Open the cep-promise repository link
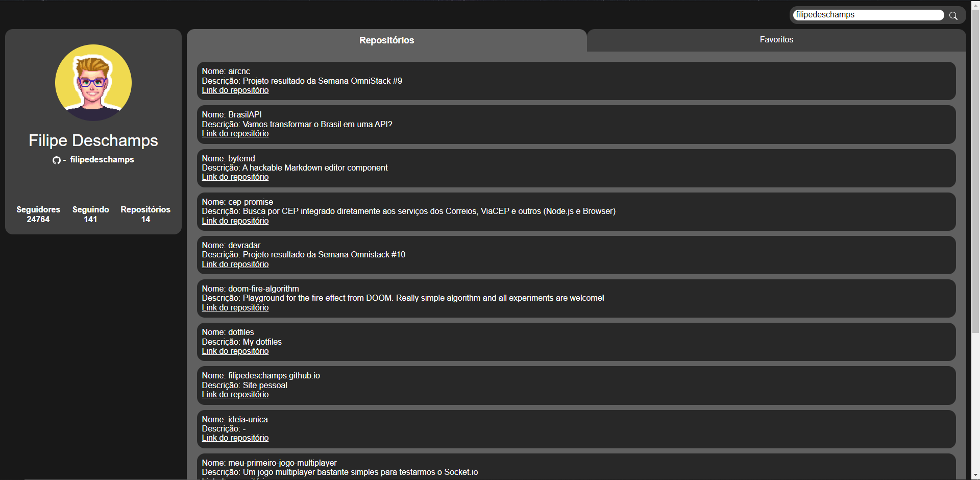The image size is (980, 480). pyautogui.click(x=235, y=221)
